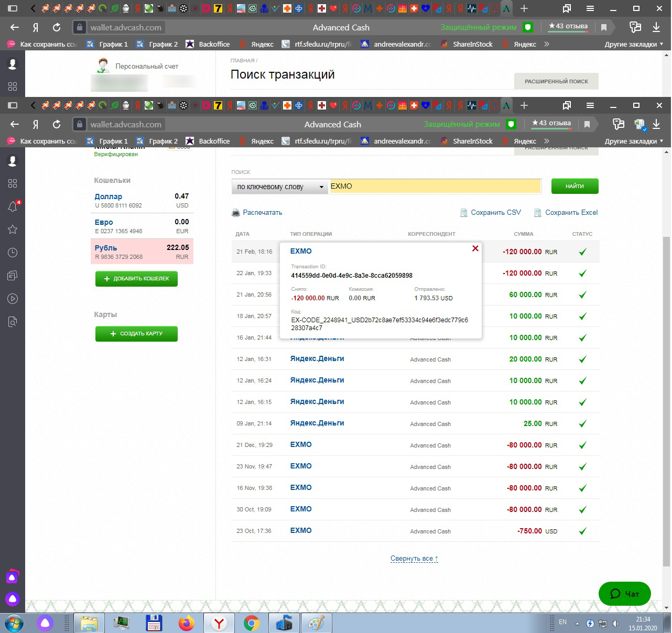Open the Windows Start menu
The width and height of the screenshot is (672, 633).
(x=14, y=623)
